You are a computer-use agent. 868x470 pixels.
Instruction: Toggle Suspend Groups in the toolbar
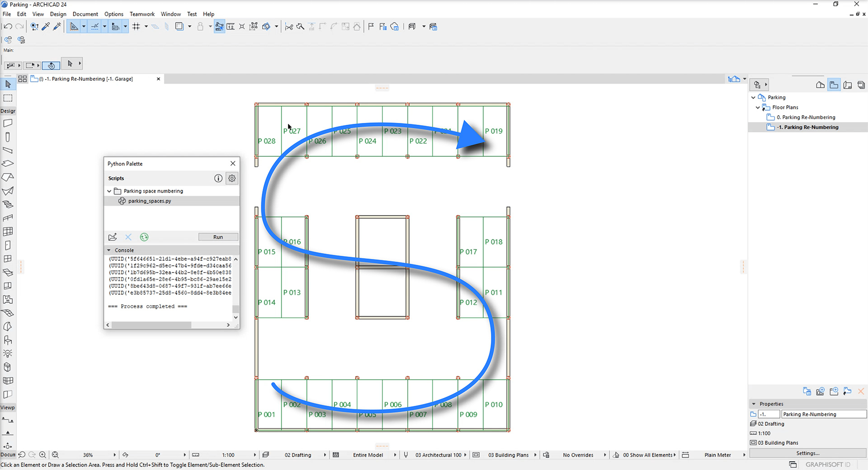coord(242,26)
